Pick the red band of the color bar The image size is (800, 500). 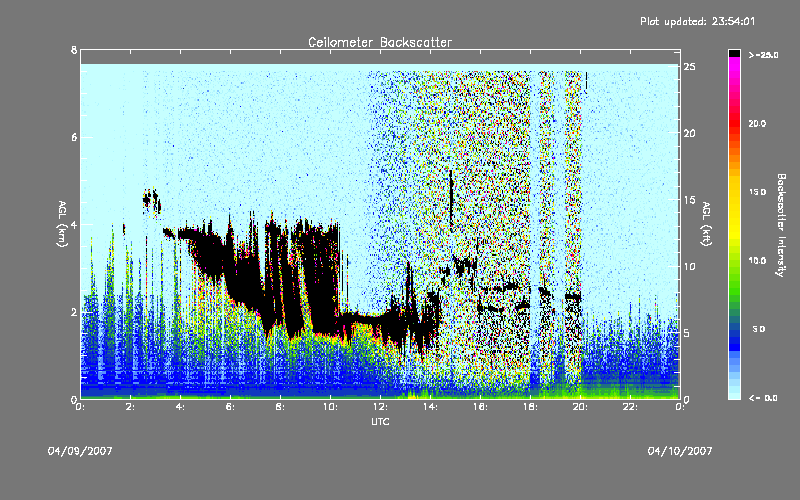734,122
